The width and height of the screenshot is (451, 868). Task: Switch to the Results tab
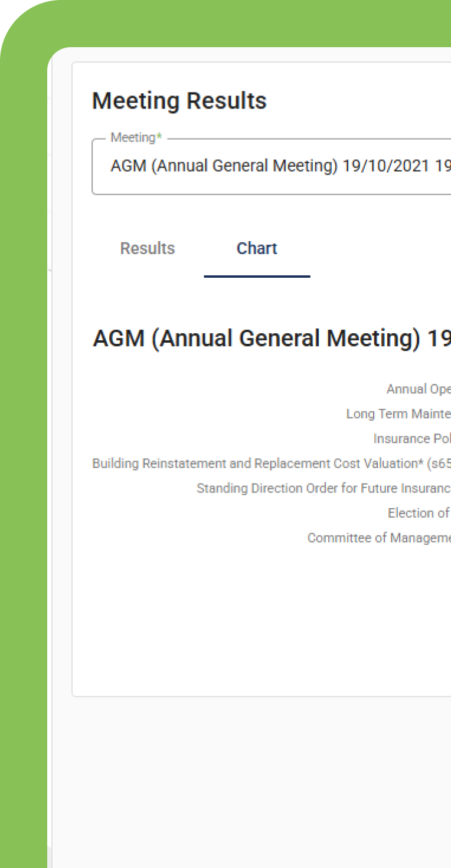(x=147, y=248)
